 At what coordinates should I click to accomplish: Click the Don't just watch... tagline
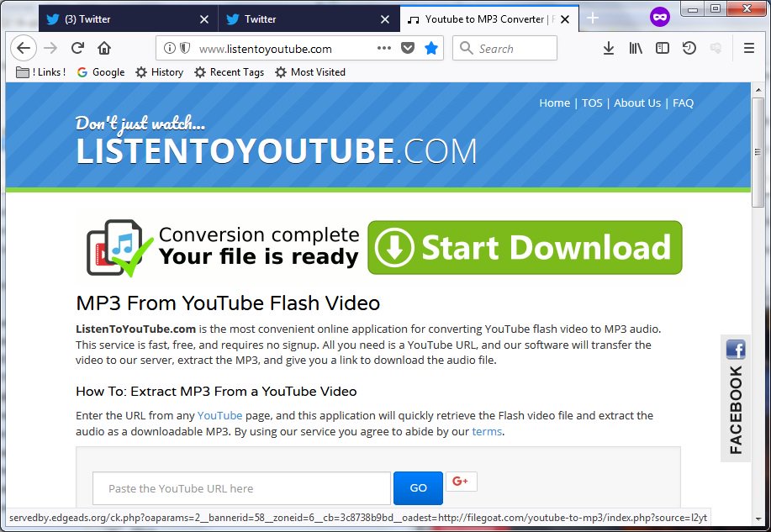pyautogui.click(x=140, y=124)
